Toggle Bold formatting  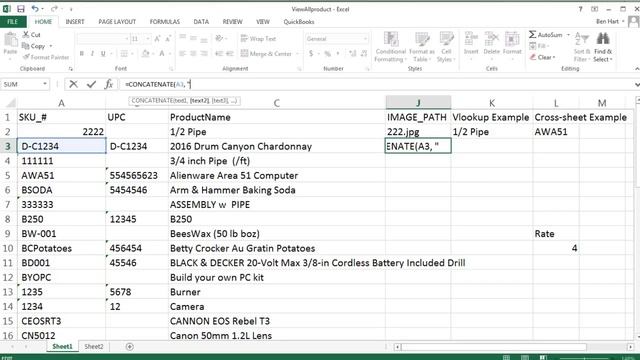[x=82, y=53]
